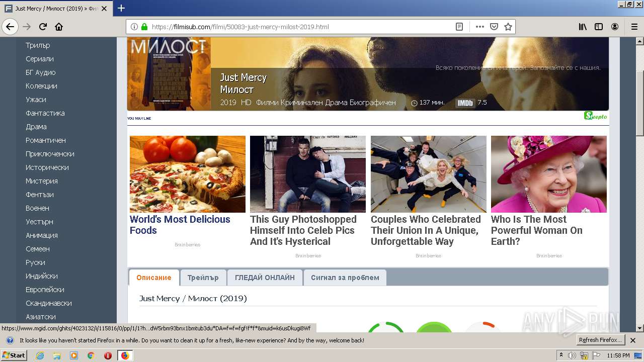This screenshot has width=644, height=362.
Task: Open the ГЛЕДАЙ ОНЛАЙН tab
Action: click(x=265, y=278)
